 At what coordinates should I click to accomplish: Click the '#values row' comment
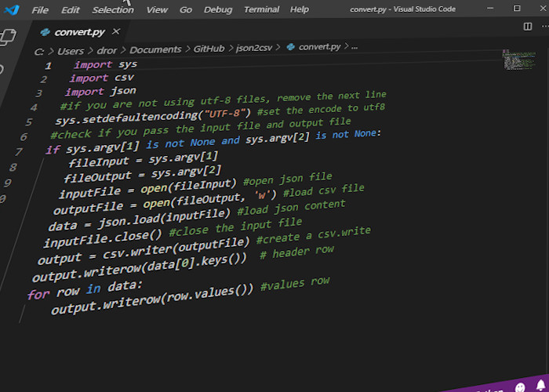tap(295, 283)
